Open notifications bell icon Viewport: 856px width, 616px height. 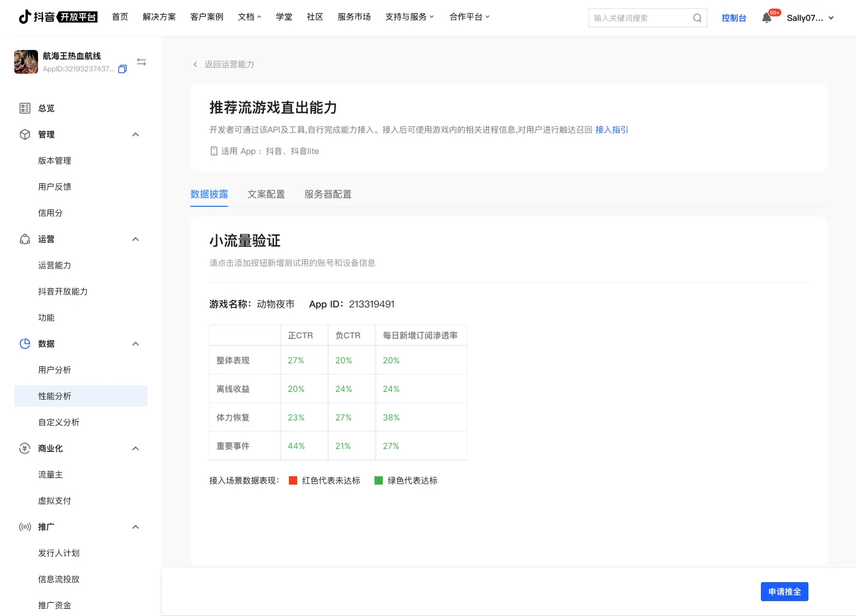767,18
